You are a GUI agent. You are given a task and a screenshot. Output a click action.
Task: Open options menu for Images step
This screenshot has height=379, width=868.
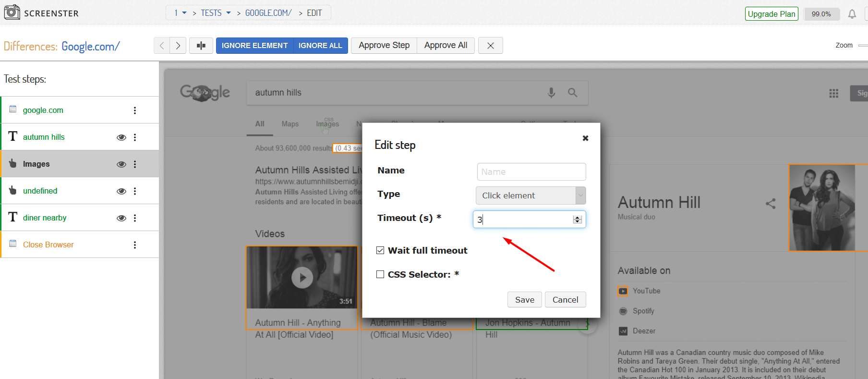pyautogui.click(x=135, y=164)
